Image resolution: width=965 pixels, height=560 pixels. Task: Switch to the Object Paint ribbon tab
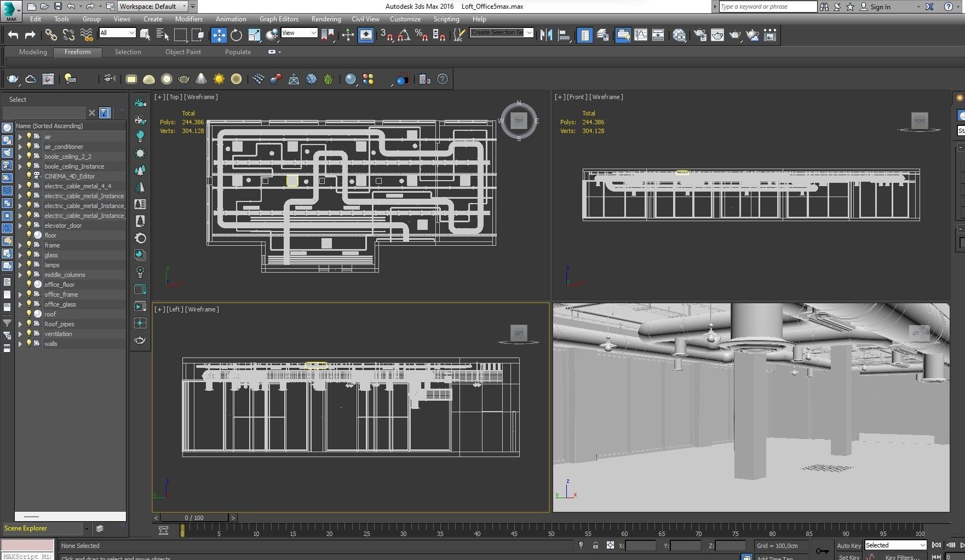pyautogui.click(x=183, y=52)
